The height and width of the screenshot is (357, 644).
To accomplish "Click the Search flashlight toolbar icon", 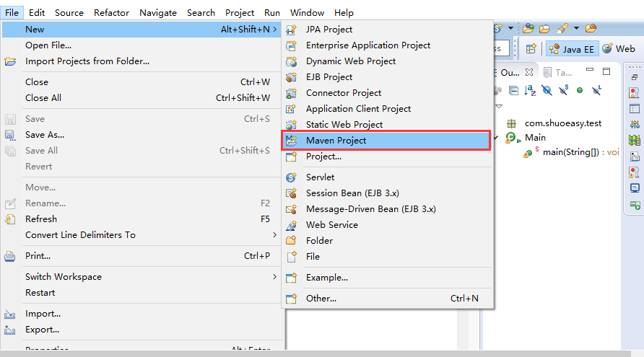I will click(562, 28).
